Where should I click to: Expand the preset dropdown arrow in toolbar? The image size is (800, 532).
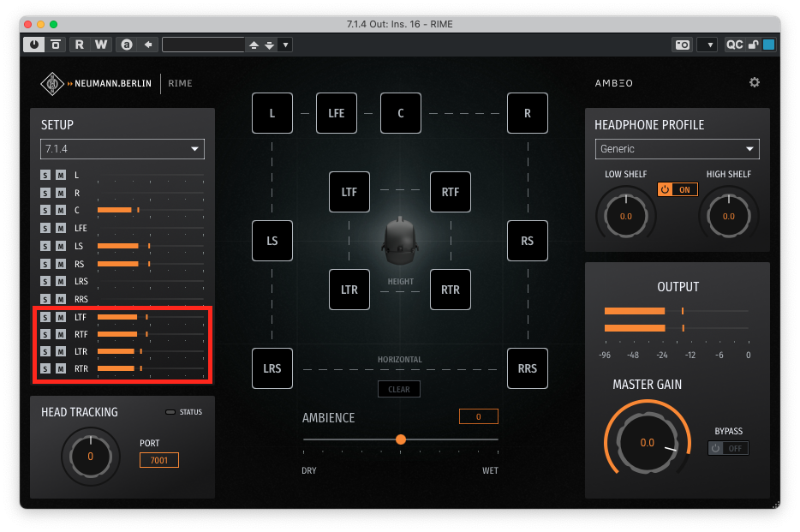pos(285,45)
